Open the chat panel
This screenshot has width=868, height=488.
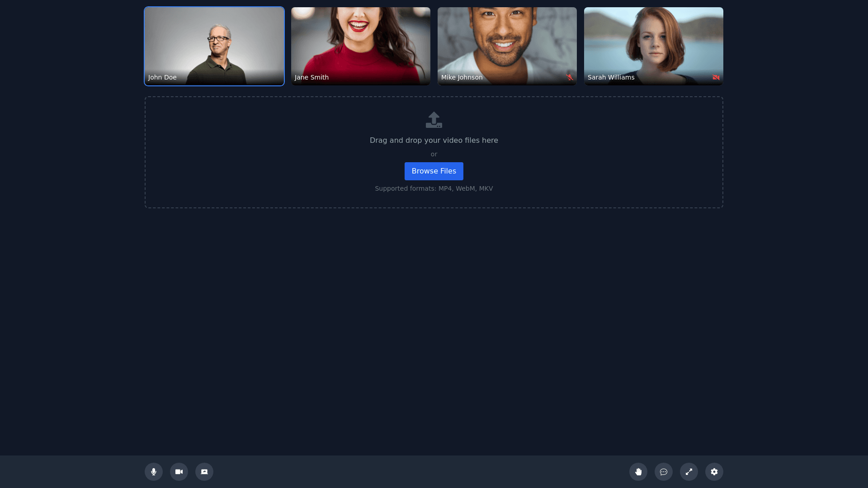664,472
